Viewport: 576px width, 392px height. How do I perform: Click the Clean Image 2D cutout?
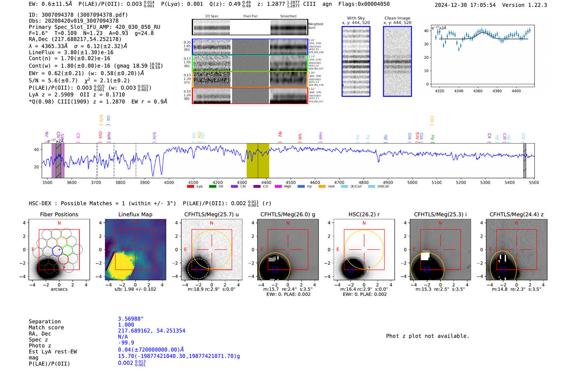pos(397,61)
